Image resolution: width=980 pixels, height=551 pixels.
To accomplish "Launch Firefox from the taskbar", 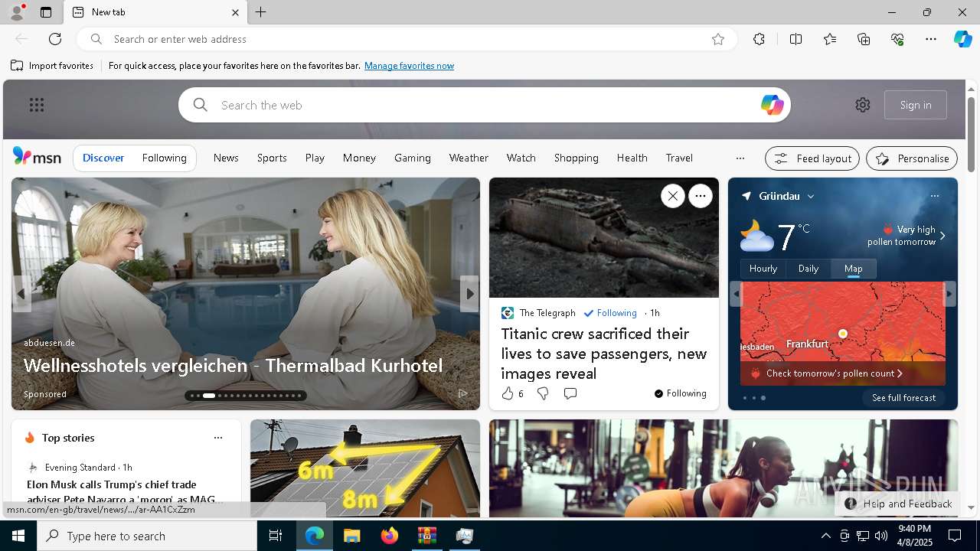I will pos(390,536).
